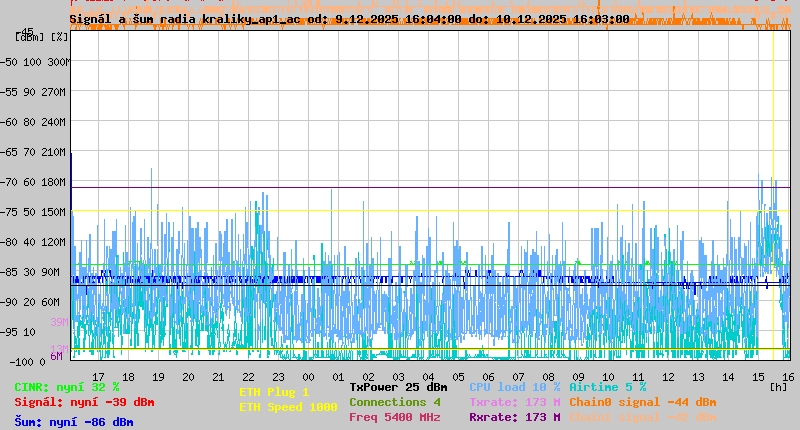
Task: Click hour label '08' on x-axis
Action: coord(548,377)
